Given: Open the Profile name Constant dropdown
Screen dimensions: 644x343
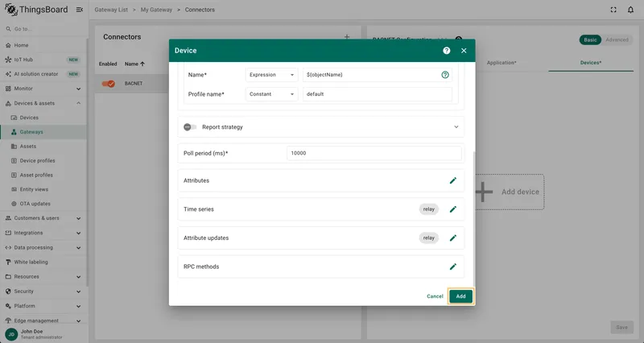Looking at the screenshot, I should point(271,94).
